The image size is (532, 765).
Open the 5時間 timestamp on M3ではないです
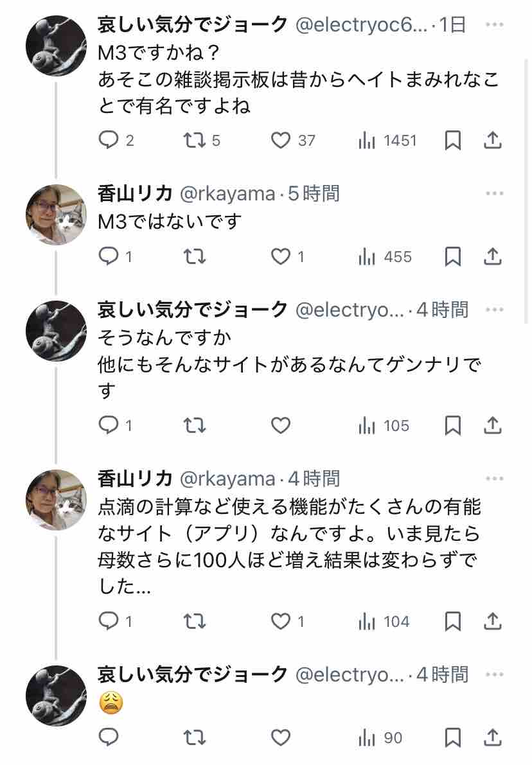(x=314, y=193)
